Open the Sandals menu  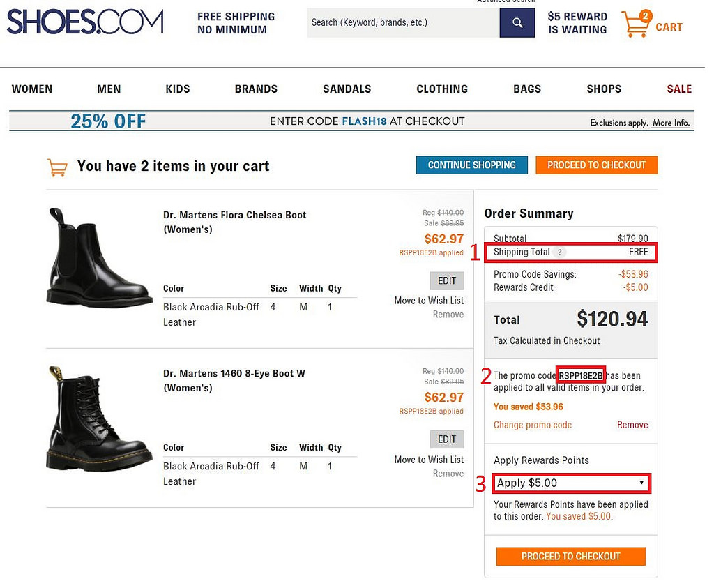[347, 89]
